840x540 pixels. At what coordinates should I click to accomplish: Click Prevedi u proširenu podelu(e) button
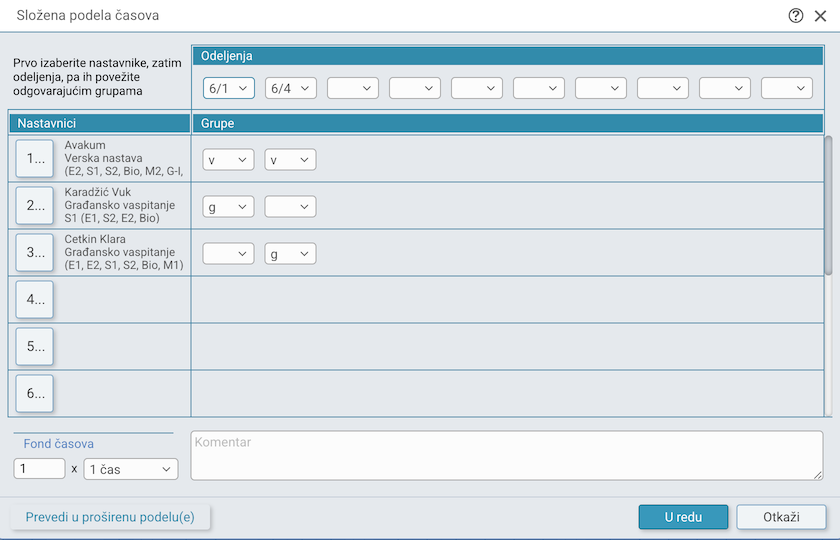tap(110, 517)
